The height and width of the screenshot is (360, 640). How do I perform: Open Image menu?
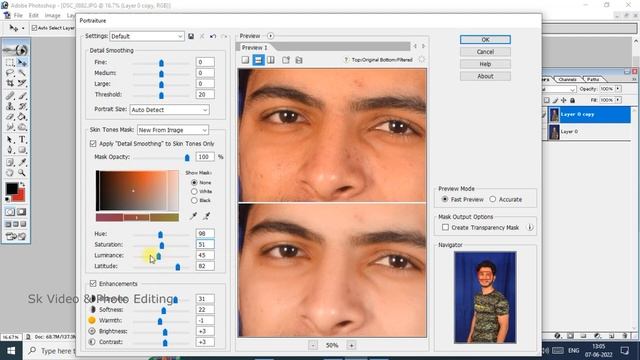tap(53, 16)
